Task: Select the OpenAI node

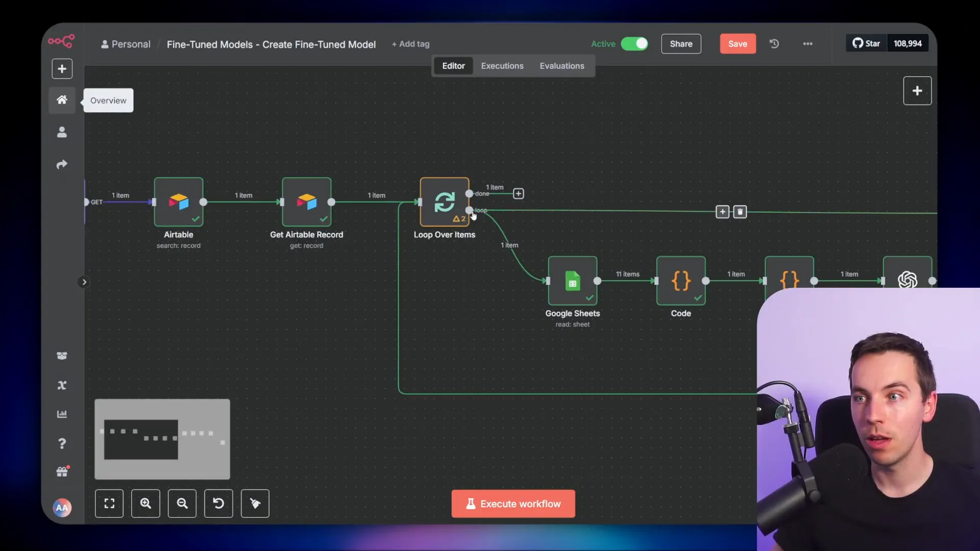Action: coord(908,273)
